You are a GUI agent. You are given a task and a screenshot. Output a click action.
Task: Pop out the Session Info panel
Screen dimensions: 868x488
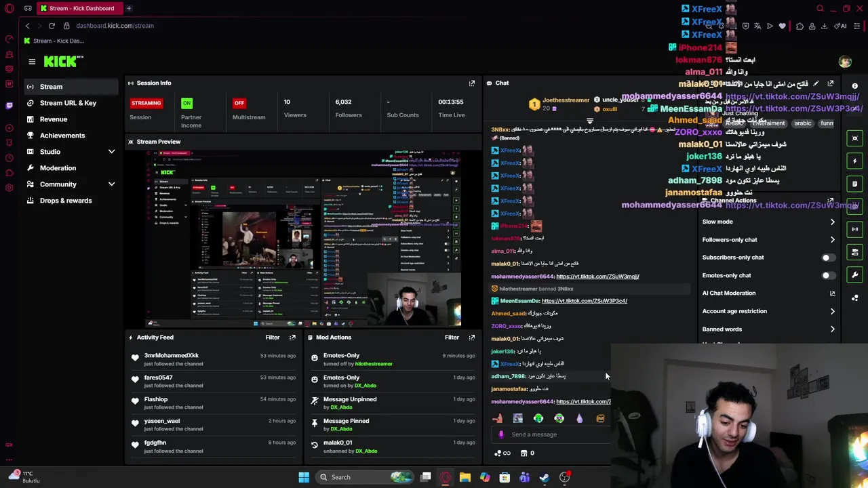click(472, 83)
